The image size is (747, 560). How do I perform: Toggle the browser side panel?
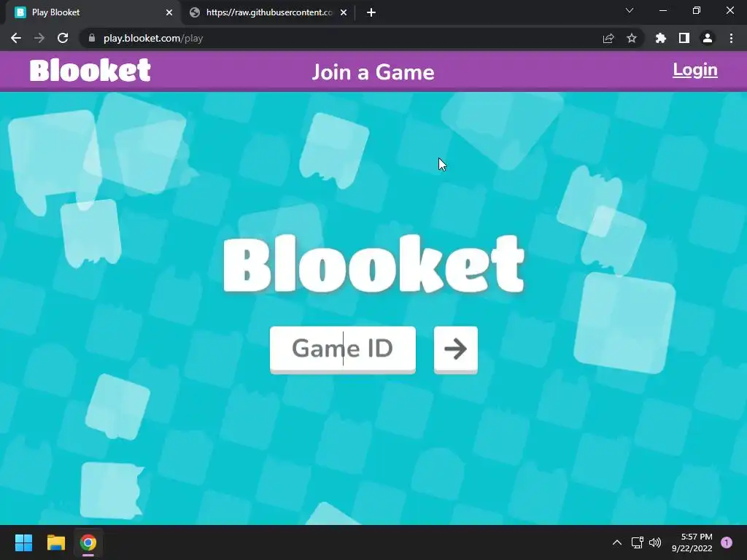(x=684, y=38)
